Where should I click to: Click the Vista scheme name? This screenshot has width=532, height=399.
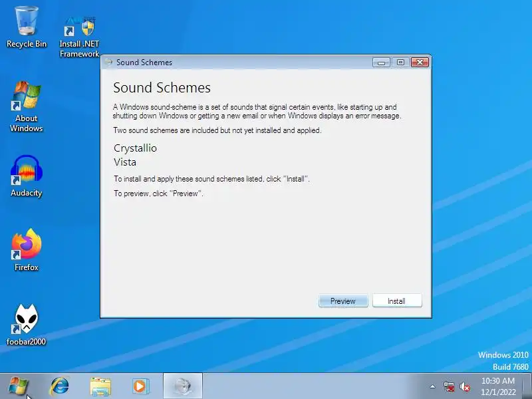coord(125,162)
